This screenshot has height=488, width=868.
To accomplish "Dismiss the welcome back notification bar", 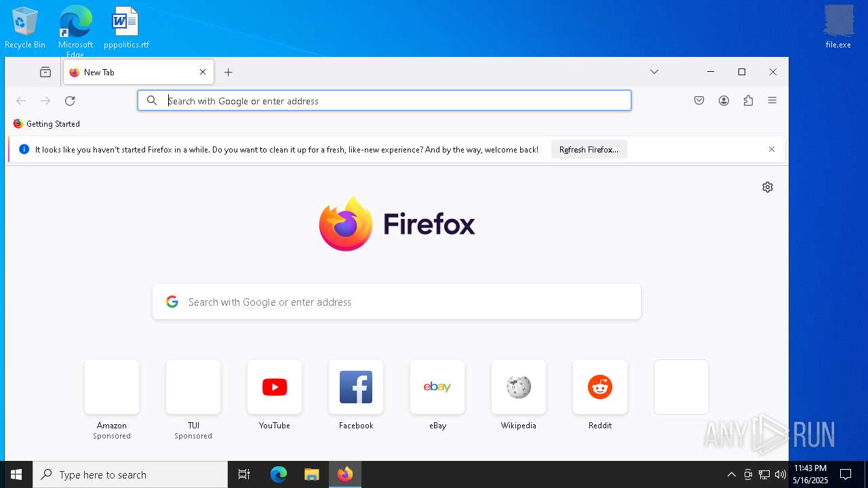I will pyautogui.click(x=772, y=149).
